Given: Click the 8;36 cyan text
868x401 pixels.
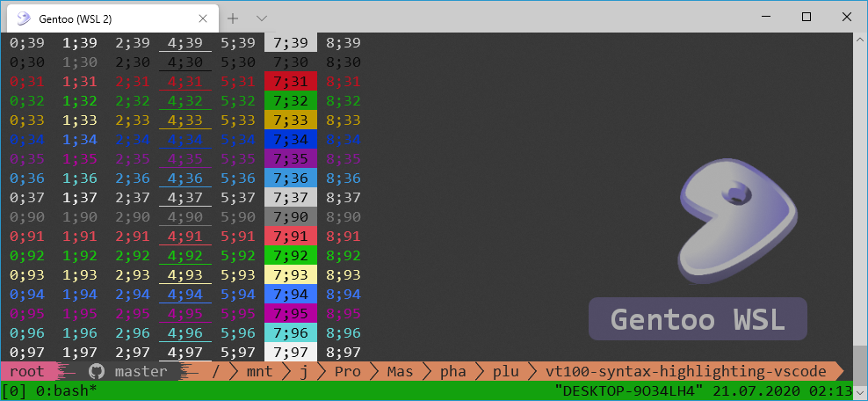Looking at the screenshot, I should pos(344,179).
